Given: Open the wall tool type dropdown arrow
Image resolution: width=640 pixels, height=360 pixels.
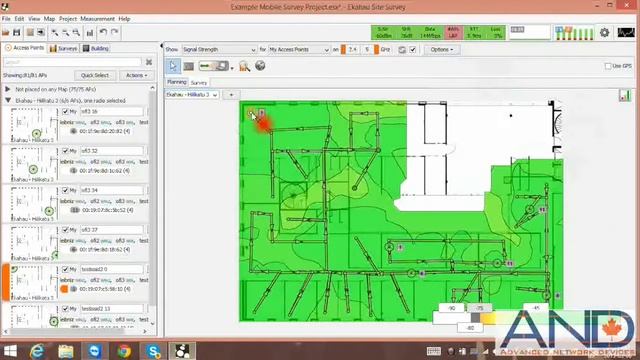Looking at the screenshot, I should (232, 68).
